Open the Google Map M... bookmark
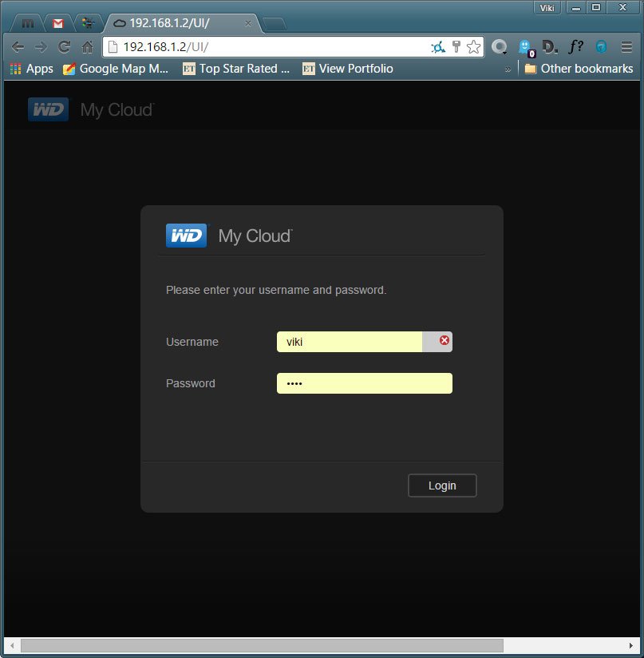Viewport: 644px width, 658px height. 116,69
